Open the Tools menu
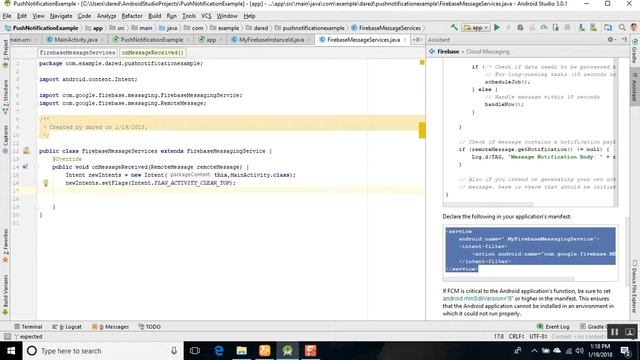 pyautogui.click(x=189, y=16)
